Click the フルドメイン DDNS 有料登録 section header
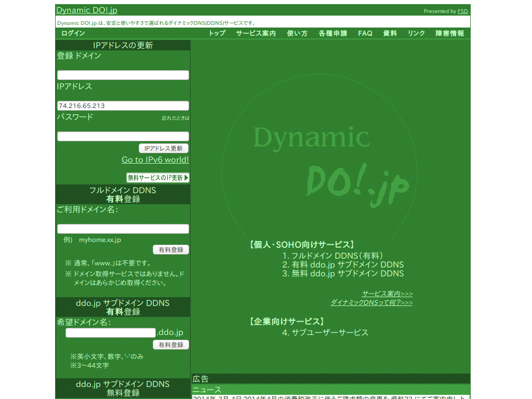 (123, 194)
